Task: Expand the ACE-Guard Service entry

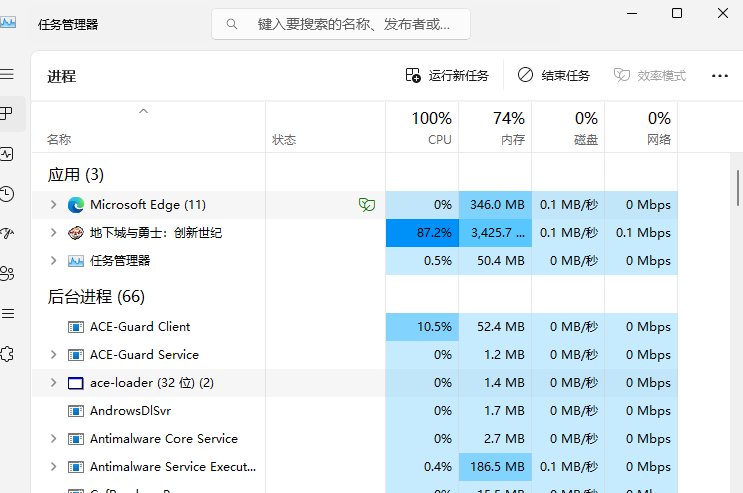Action: tap(53, 355)
